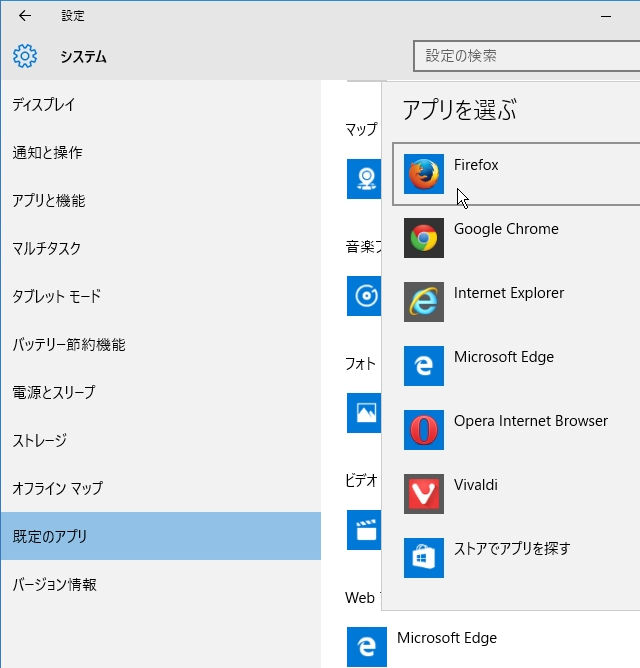The height and width of the screenshot is (668, 640).
Task: Open the マルチタスク section
Action: click(x=161, y=248)
